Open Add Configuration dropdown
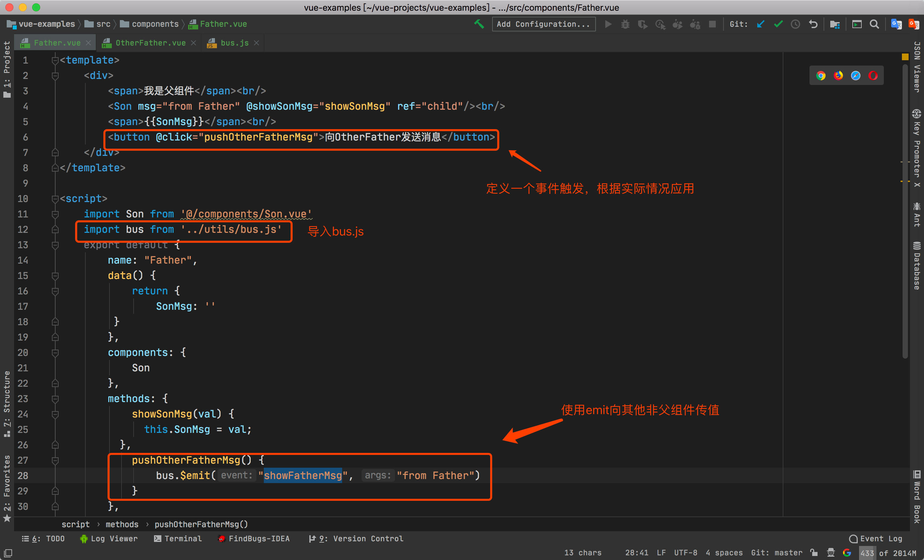 tap(543, 24)
